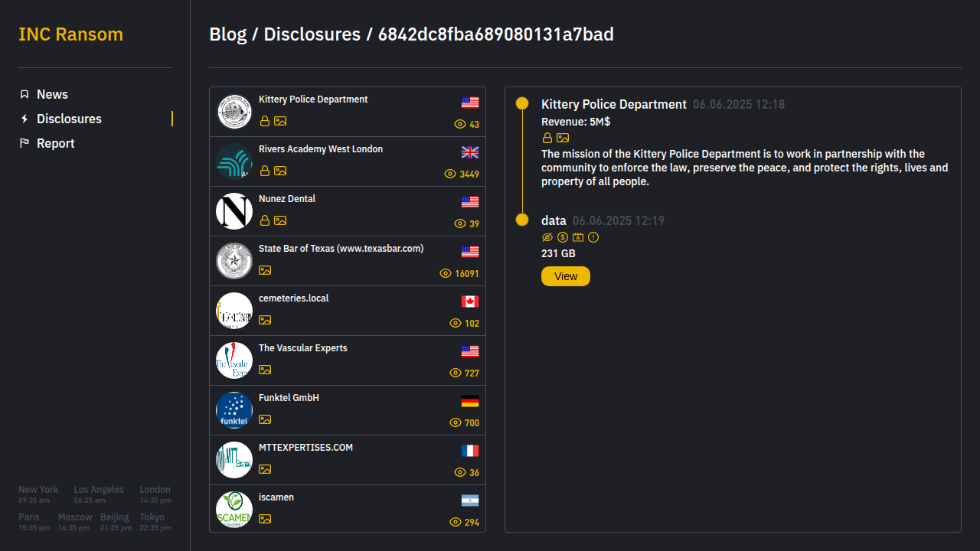980x551 pixels.
Task: Click the lock icon under Rivers Academy
Action: point(265,171)
